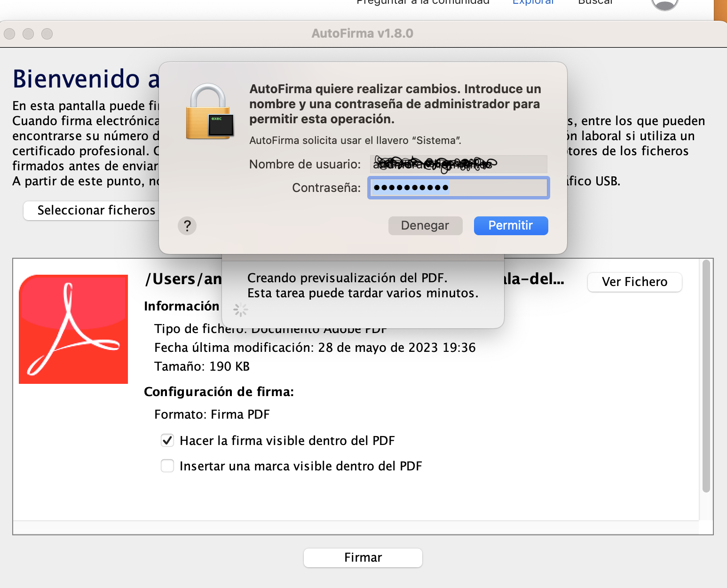Click the Nombre de usuario field
727x588 pixels.
(x=458, y=164)
